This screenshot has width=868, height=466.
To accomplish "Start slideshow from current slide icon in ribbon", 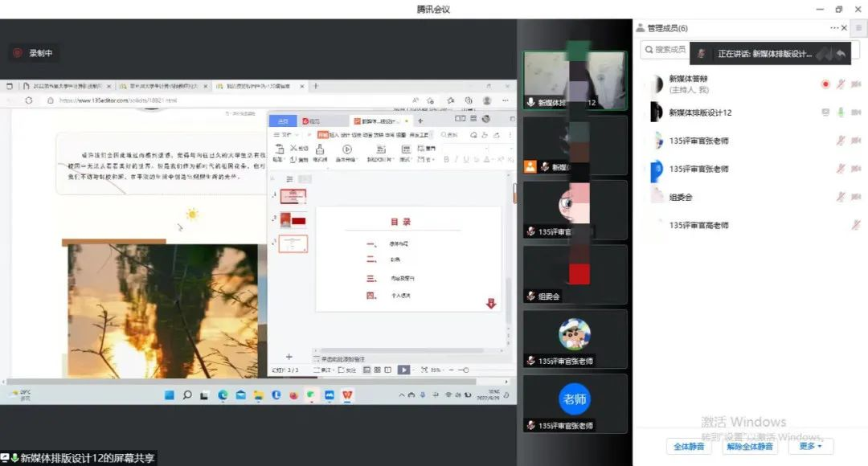I will [347, 149].
